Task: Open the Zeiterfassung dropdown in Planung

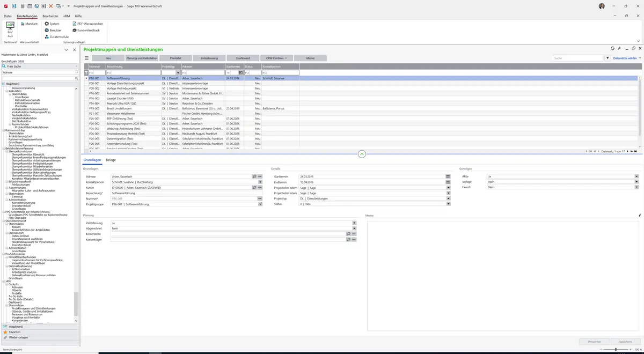Action: [354, 223]
